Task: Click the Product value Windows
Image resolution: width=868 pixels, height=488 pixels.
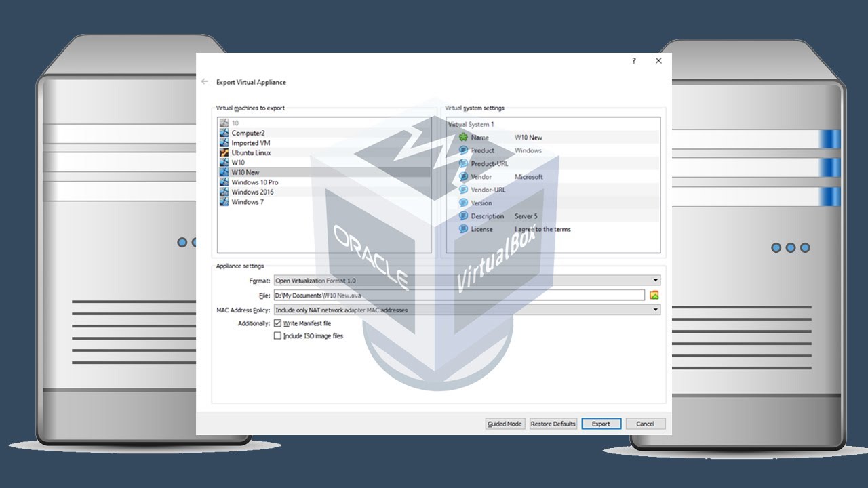Action: [528, 150]
